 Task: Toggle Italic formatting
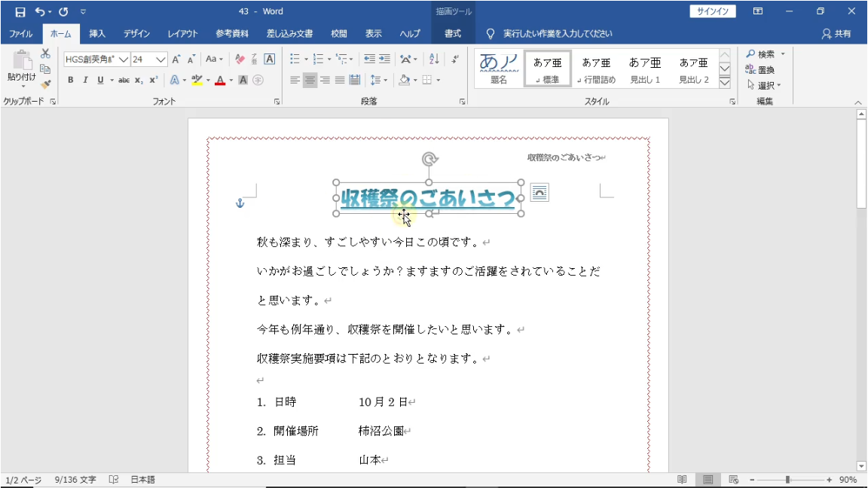[x=85, y=80]
